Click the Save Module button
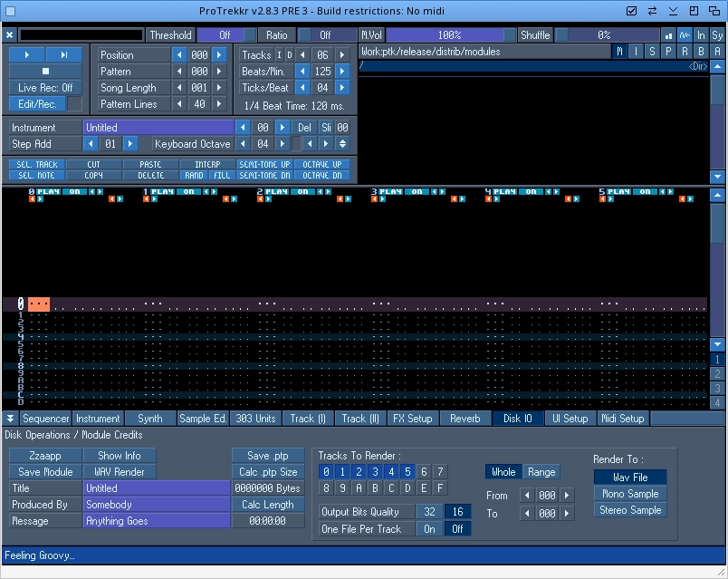 [x=45, y=472]
